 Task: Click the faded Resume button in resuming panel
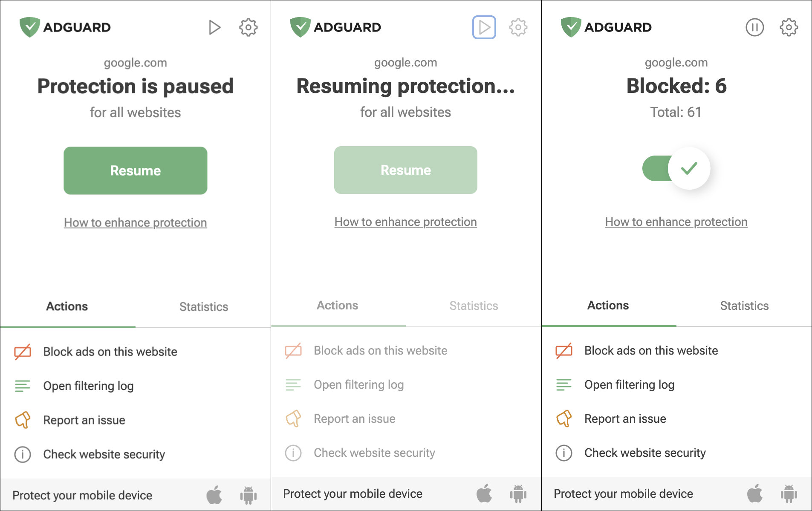tap(406, 170)
